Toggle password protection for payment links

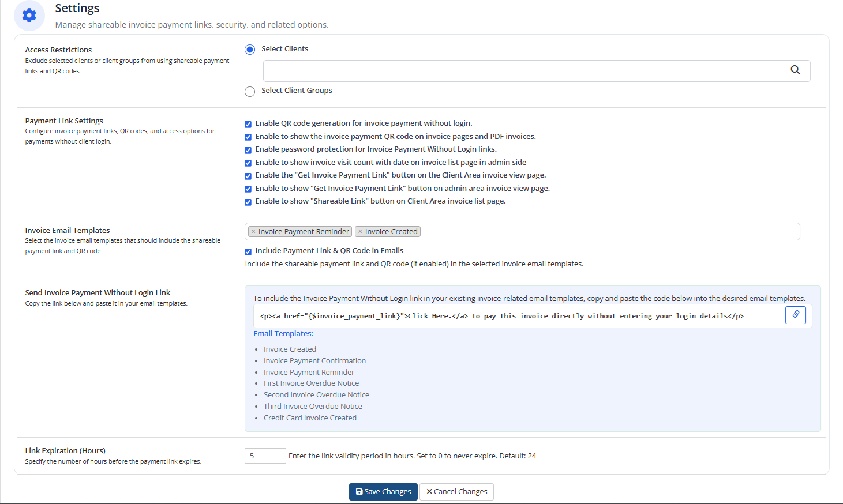[x=248, y=150]
